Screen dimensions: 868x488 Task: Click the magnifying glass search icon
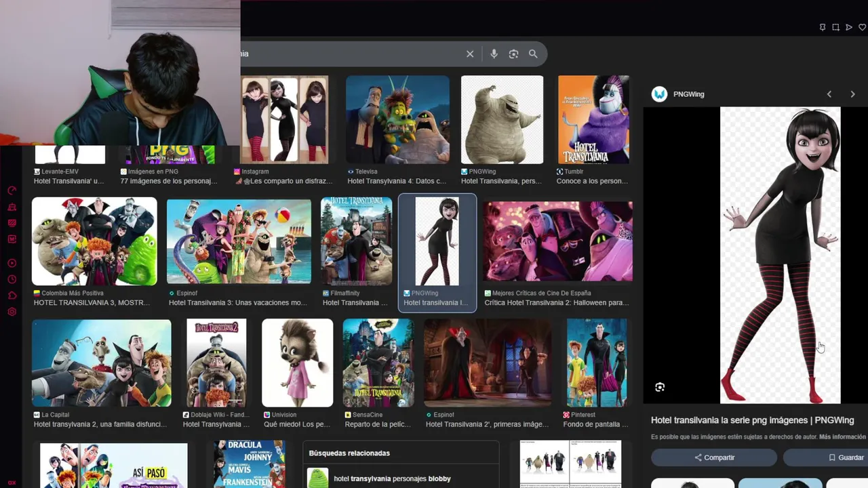click(533, 54)
